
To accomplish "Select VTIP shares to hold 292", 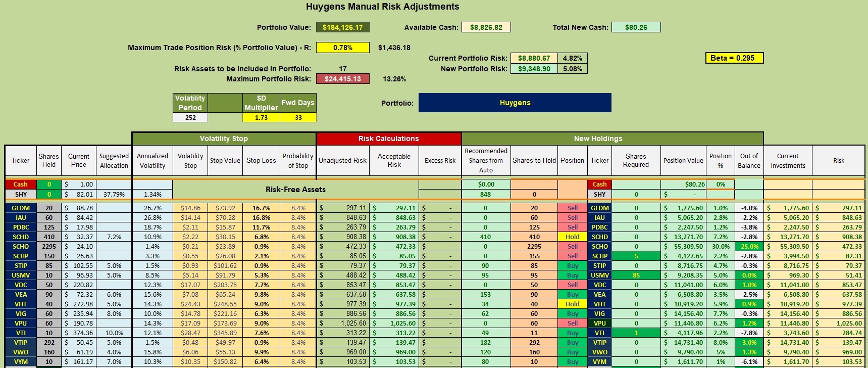I will (x=534, y=342).
